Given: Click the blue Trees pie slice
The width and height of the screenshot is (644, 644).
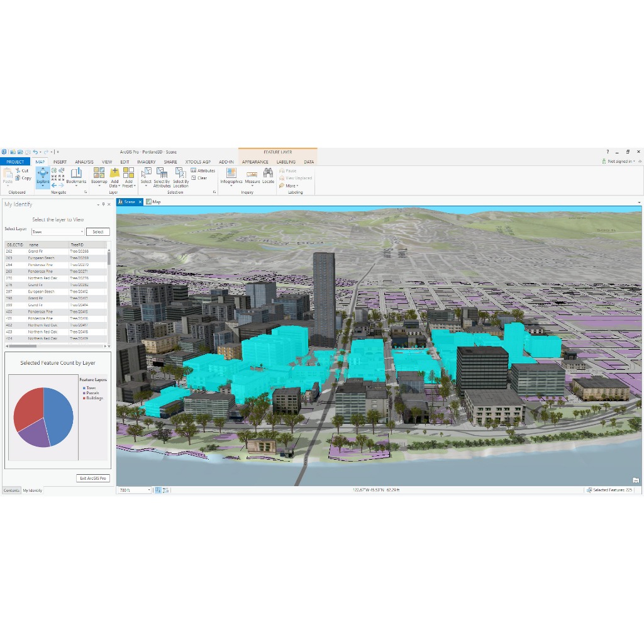Looking at the screenshot, I should pyautogui.click(x=58, y=415).
